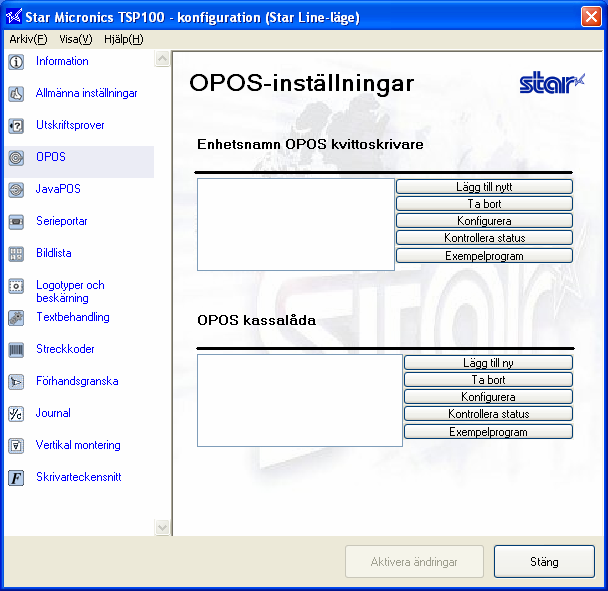Click Konfigurera under kassalåda
This screenshot has width=608, height=591.
[x=488, y=397]
